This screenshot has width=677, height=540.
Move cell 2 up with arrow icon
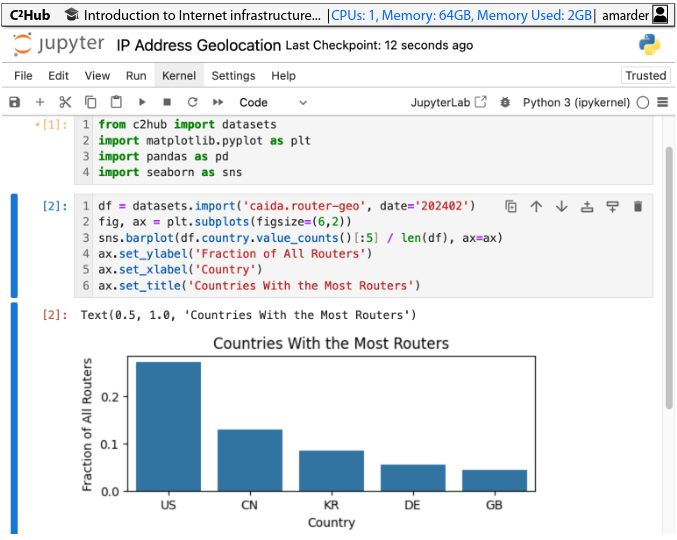point(536,207)
